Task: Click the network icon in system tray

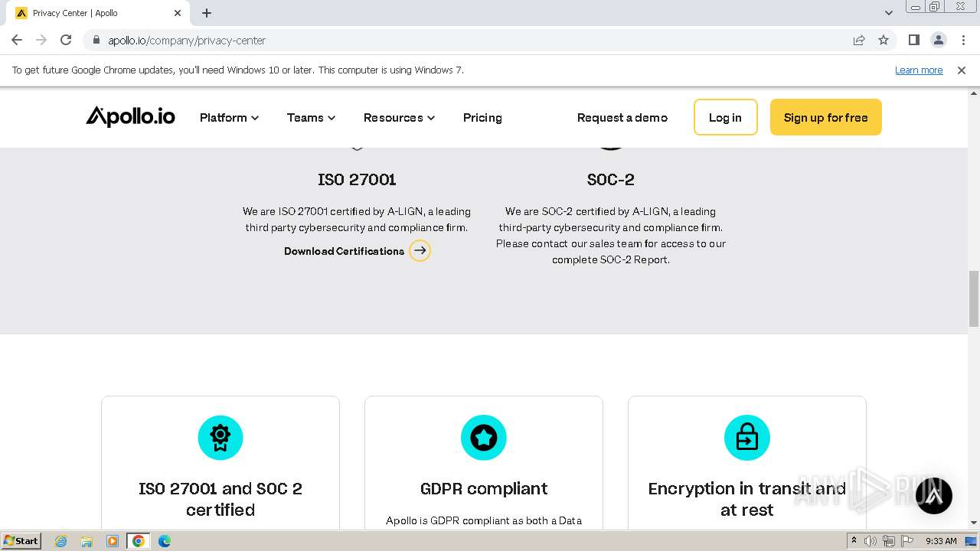Action: (x=889, y=541)
